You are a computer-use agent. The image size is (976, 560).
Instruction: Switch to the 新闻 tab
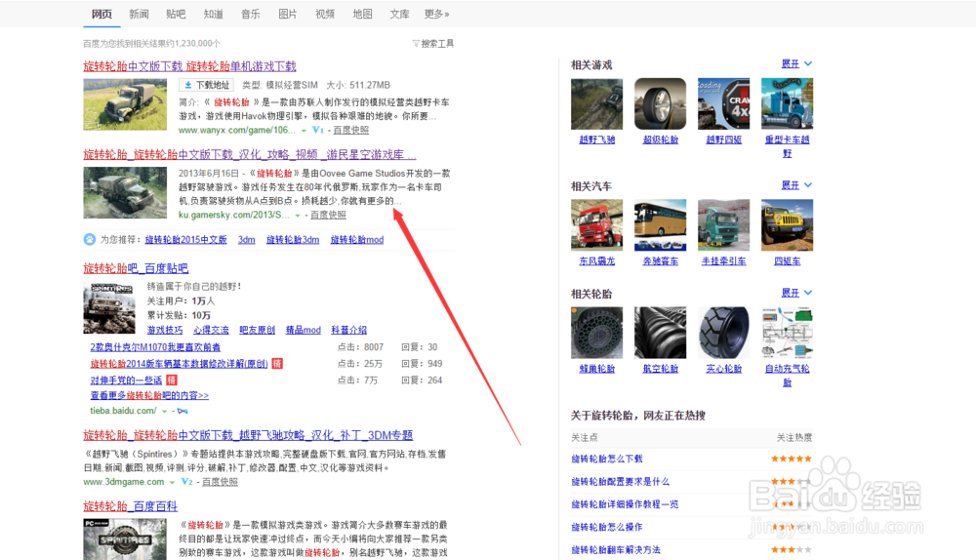pyautogui.click(x=139, y=14)
